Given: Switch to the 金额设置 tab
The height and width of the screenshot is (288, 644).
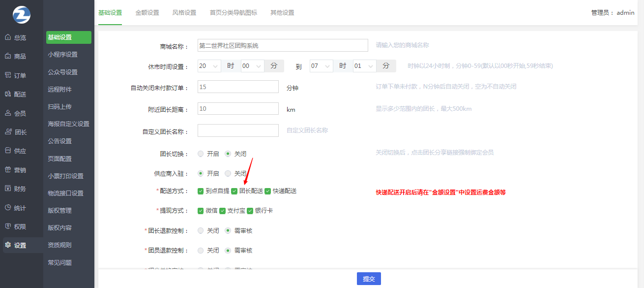Looking at the screenshot, I should point(147,13).
